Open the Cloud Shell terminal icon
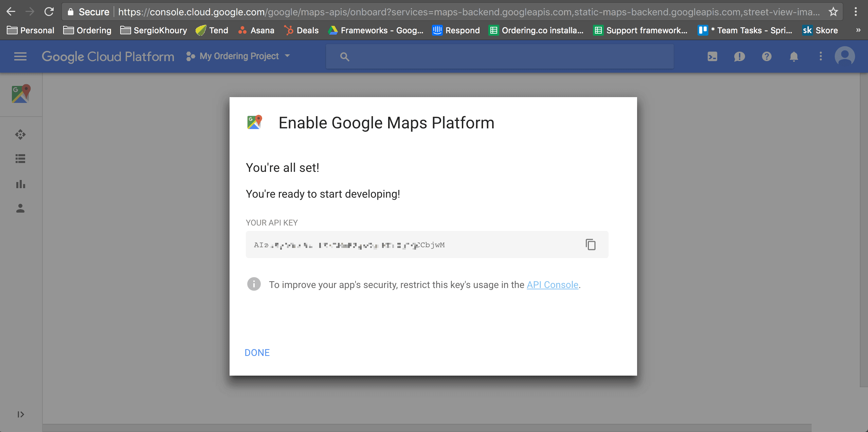This screenshot has height=432, width=868. (x=712, y=56)
